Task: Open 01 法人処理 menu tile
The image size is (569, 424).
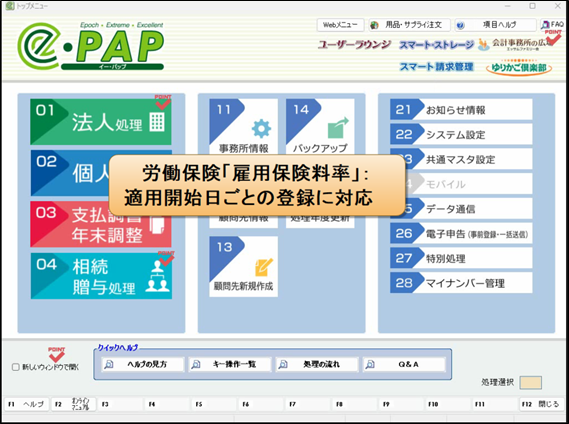Action: click(101, 122)
